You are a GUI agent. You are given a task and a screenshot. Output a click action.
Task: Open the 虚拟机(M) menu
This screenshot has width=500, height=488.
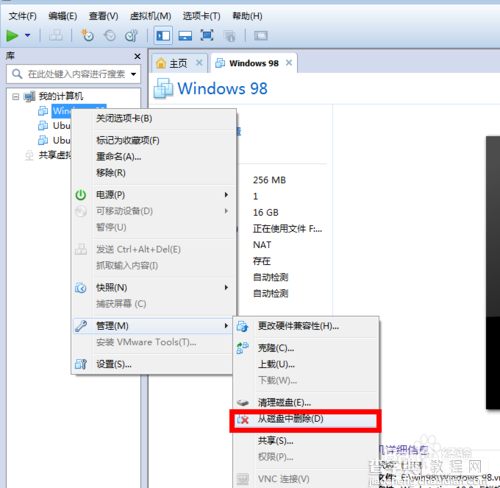click(x=150, y=16)
